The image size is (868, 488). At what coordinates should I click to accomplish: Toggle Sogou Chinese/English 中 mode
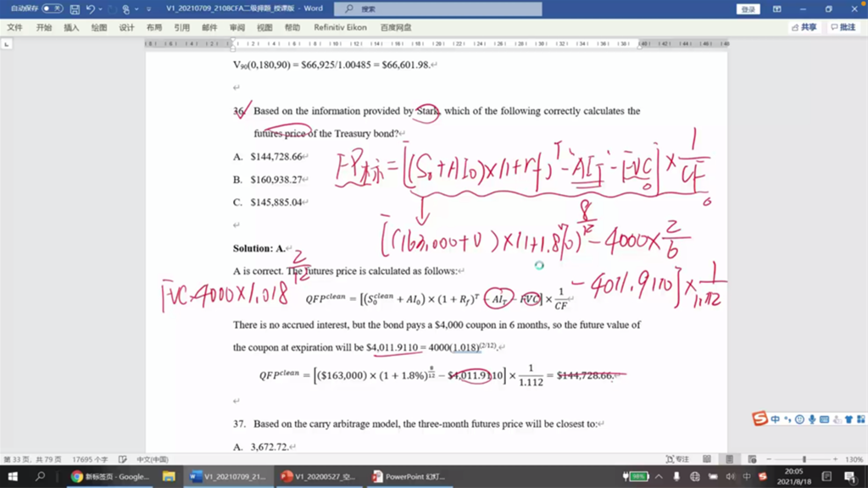coord(775,419)
